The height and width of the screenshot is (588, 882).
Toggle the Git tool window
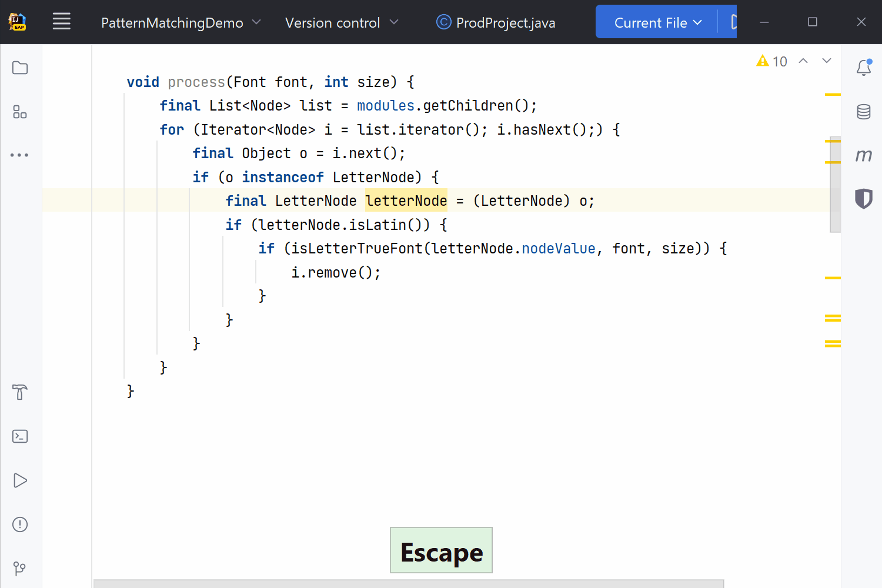pyautogui.click(x=19, y=568)
